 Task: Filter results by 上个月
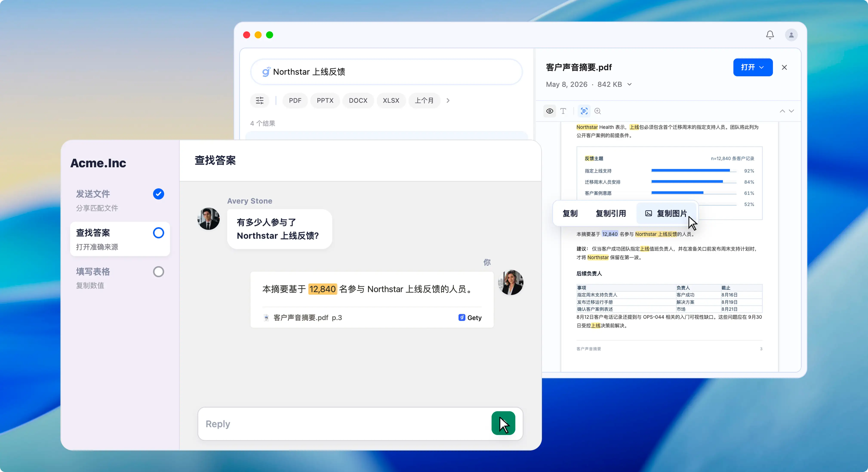pyautogui.click(x=424, y=100)
